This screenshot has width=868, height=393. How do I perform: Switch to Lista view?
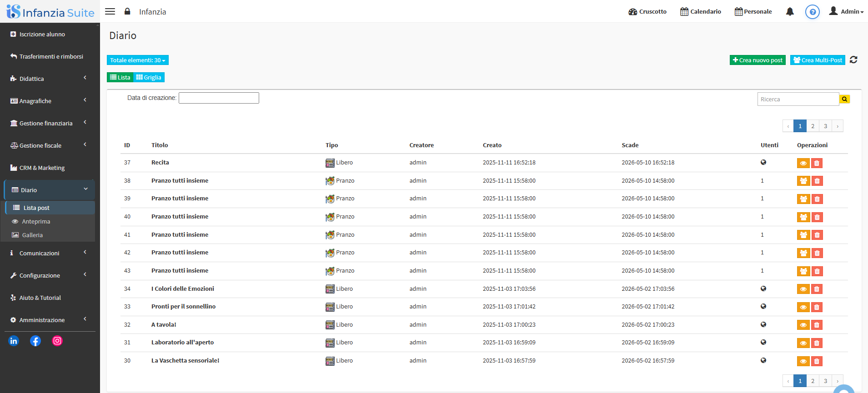[120, 77]
